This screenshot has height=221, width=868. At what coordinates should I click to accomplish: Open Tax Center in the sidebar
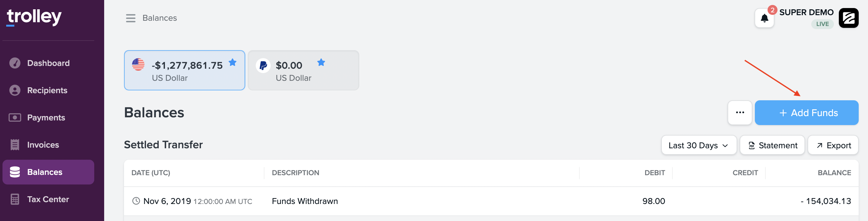point(48,199)
